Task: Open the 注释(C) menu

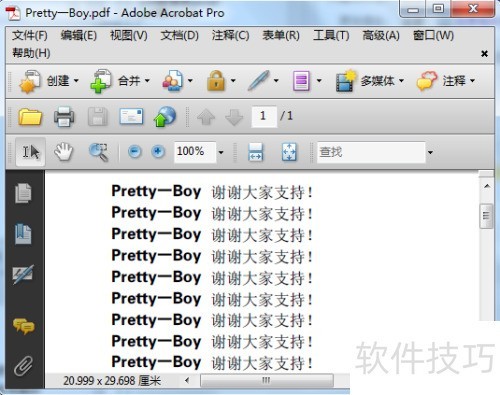Action: (x=231, y=35)
